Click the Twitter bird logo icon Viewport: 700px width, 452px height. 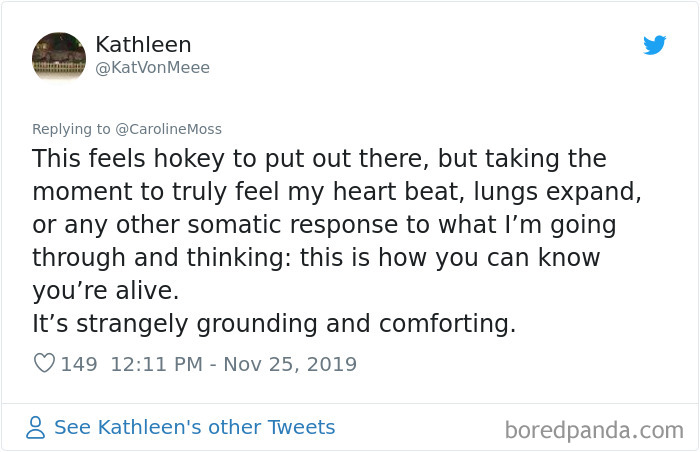pos(654,45)
